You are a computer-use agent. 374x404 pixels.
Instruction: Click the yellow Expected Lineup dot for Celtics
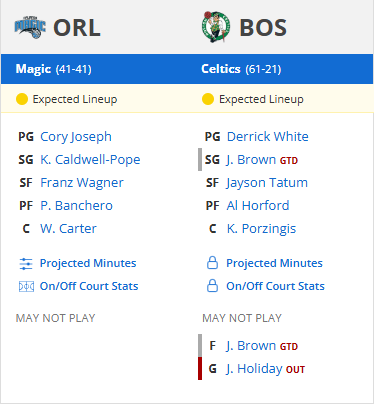[208, 99]
